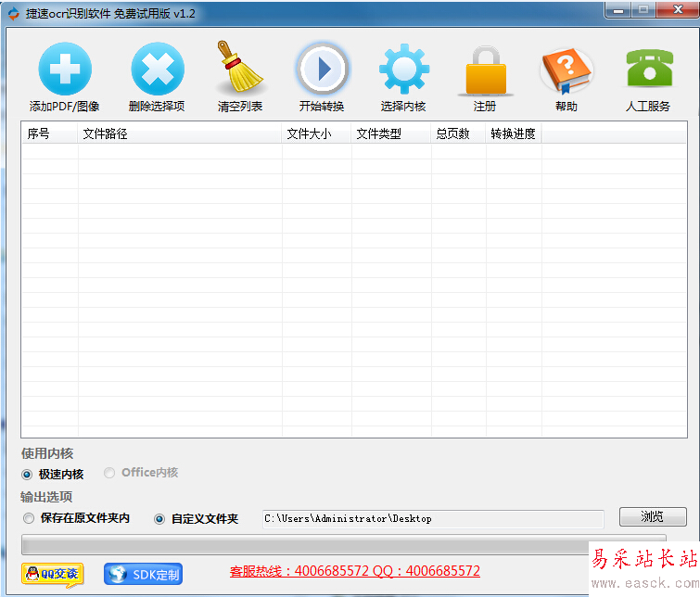Open the QQ交谈 chat button
This screenshot has height=597, width=700.
click(52, 574)
